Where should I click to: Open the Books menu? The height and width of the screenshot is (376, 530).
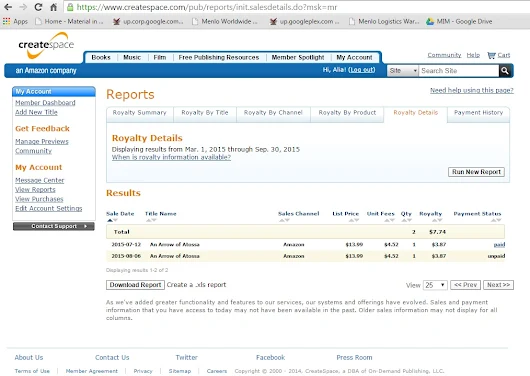101,57
